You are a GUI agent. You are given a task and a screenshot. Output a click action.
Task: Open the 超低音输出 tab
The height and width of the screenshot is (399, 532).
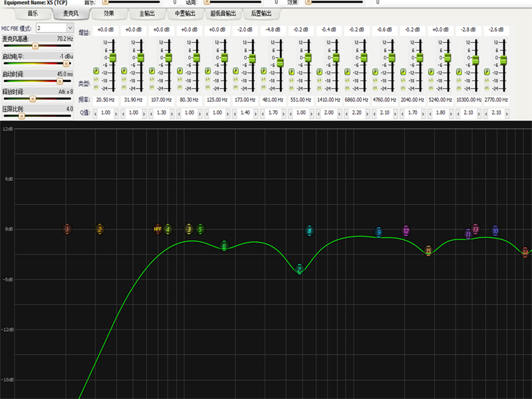pos(223,13)
